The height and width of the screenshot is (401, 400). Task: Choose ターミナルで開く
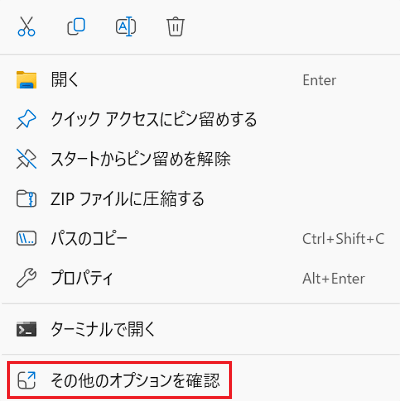[x=200, y=329]
